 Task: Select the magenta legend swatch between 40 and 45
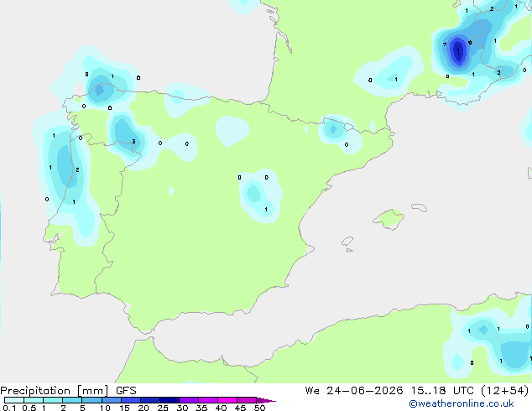coord(227,400)
